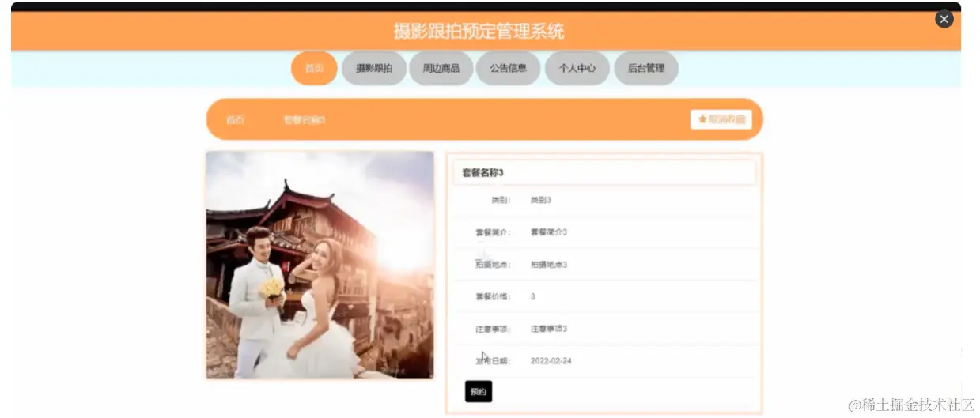The height and width of the screenshot is (418, 980).
Task: Go to the 公告信息 tab
Action: (x=508, y=68)
